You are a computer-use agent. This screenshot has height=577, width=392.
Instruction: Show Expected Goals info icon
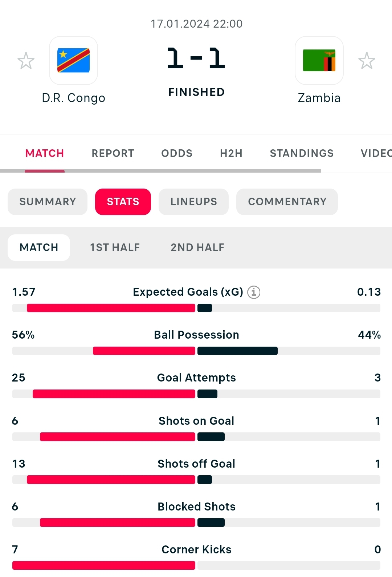click(x=254, y=292)
